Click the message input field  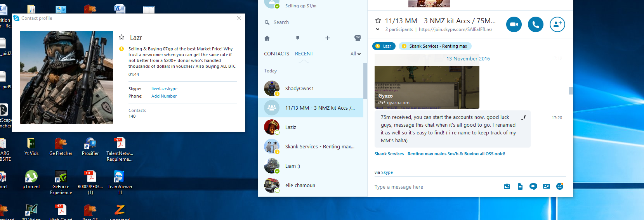[435, 187]
